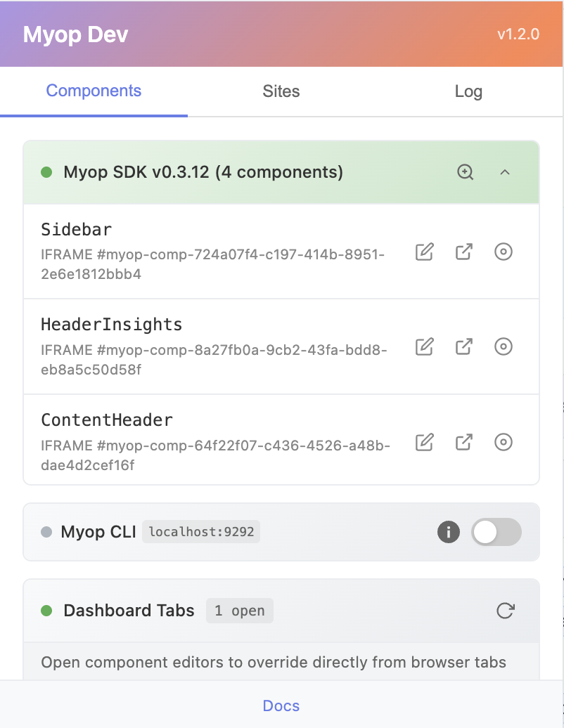Click the info icon on the Myop CLI row

(x=449, y=532)
